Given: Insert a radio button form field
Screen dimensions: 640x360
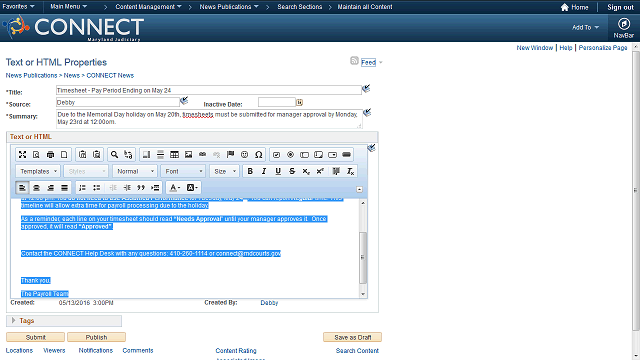Looking at the screenshot, I should 290,155.
